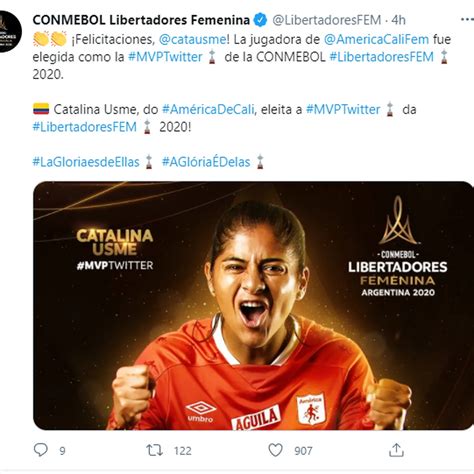Click the @LibertadoresFEM handle
The image size is (474, 474).
pos(327,20)
